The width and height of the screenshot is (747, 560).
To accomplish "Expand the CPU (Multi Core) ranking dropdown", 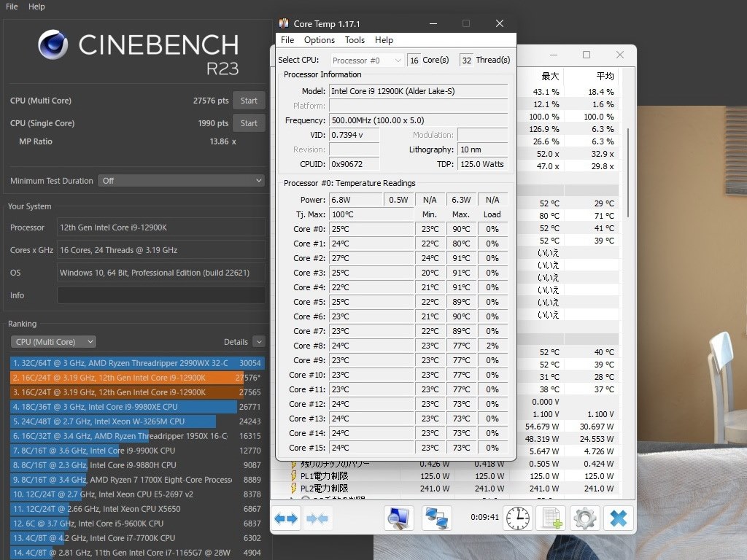I will [53, 341].
